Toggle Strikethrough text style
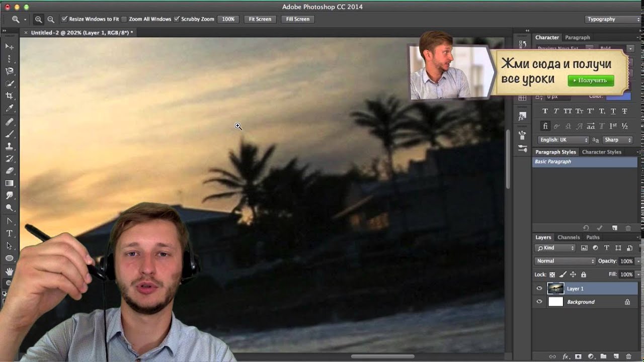 (625, 111)
